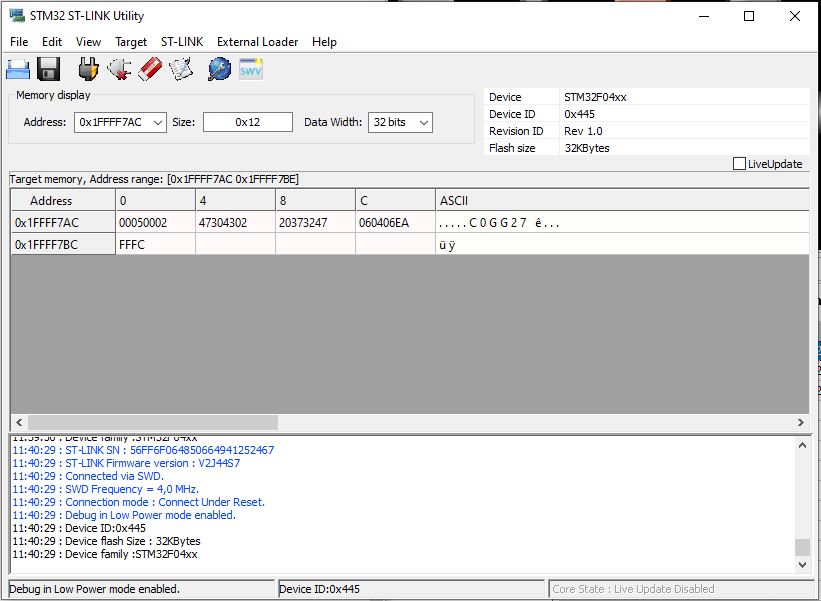The width and height of the screenshot is (821, 601).
Task: Expand the Address dropdown arrow
Action: click(158, 123)
